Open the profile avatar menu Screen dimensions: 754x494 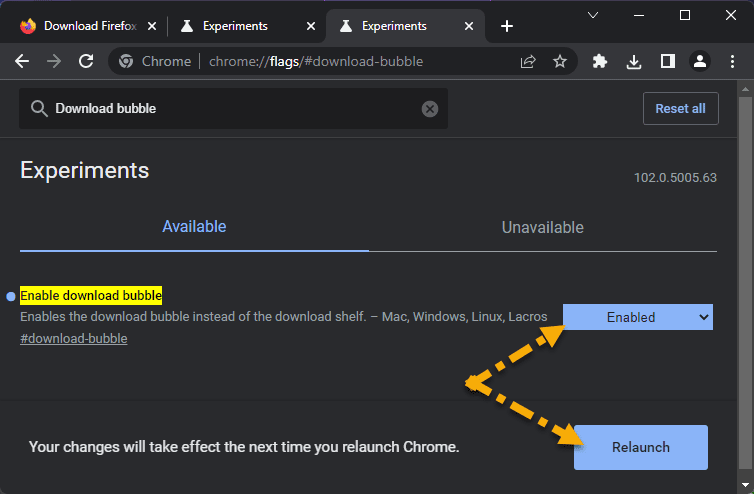coord(700,61)
